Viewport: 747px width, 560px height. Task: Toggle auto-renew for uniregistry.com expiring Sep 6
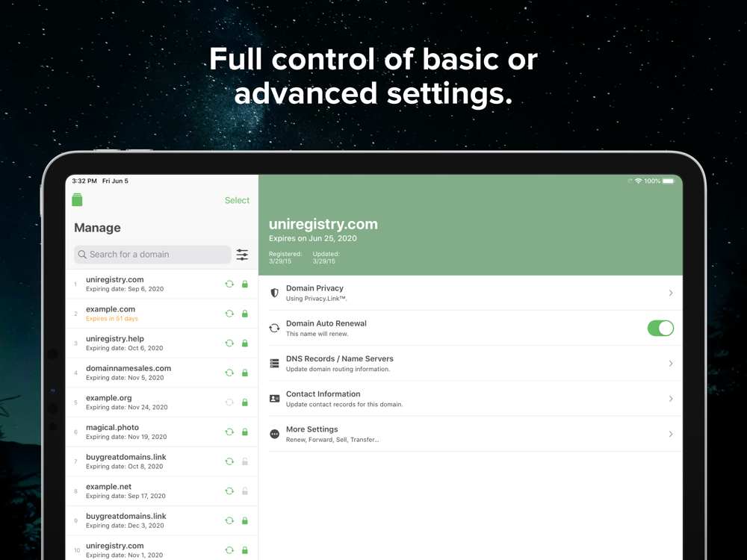229,284
